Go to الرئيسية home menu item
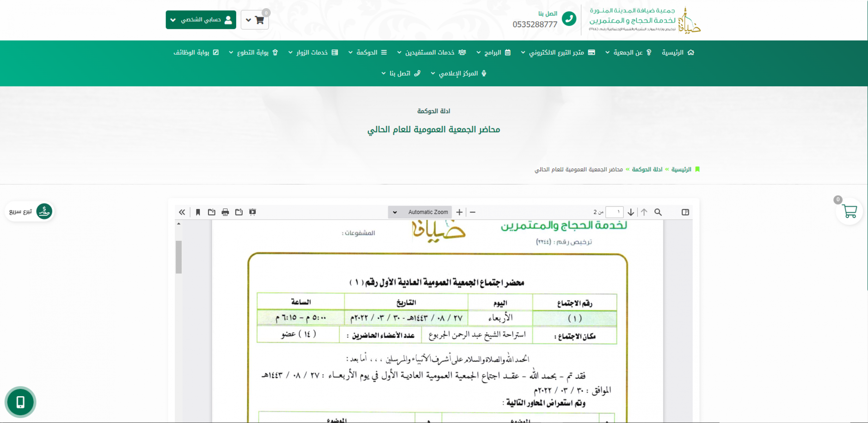The width and height of the screenshot is (868, 423). point(678,53)
